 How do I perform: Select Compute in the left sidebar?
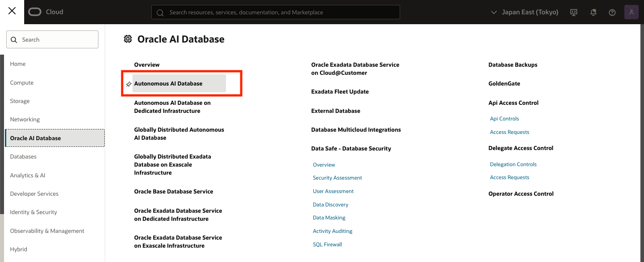(21, 82)
